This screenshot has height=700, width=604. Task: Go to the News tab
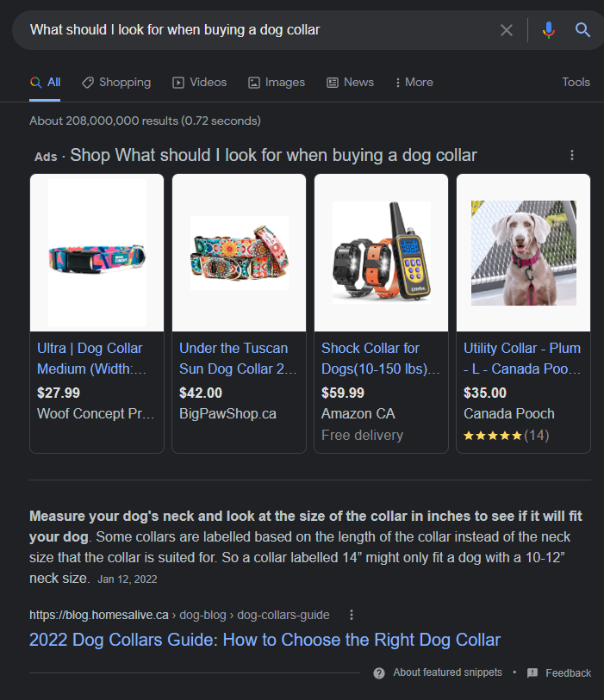click(x=350, y=82)
